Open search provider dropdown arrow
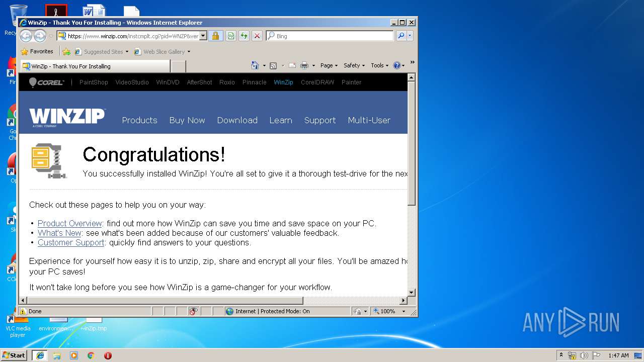 coord(410,36)
